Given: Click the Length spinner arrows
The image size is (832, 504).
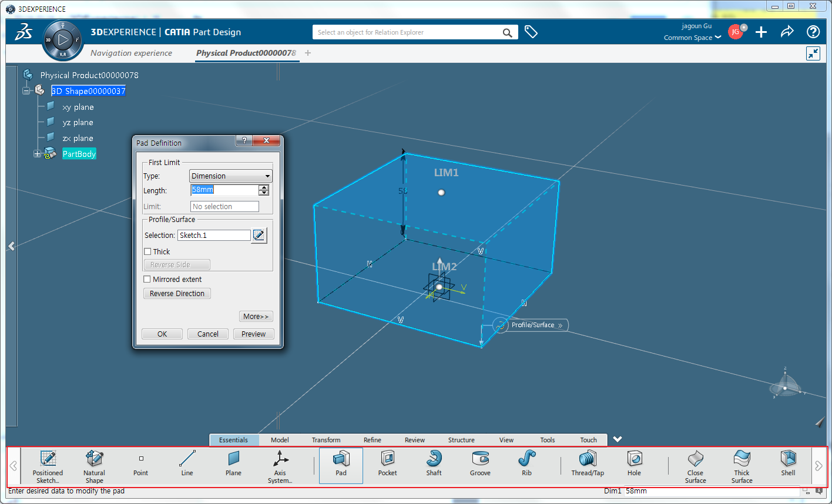Looking at the screenshot, I should click(x=264, y=190).
